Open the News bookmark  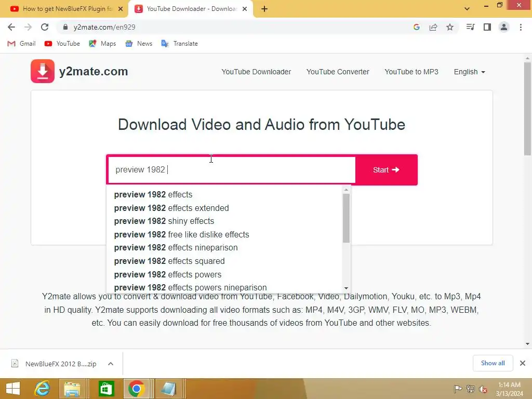(x=139, y=44)
